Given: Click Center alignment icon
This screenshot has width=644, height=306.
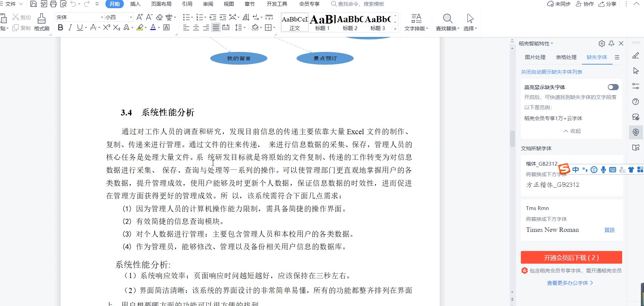Looking at the screenshot, I should [x=196, y=27].
